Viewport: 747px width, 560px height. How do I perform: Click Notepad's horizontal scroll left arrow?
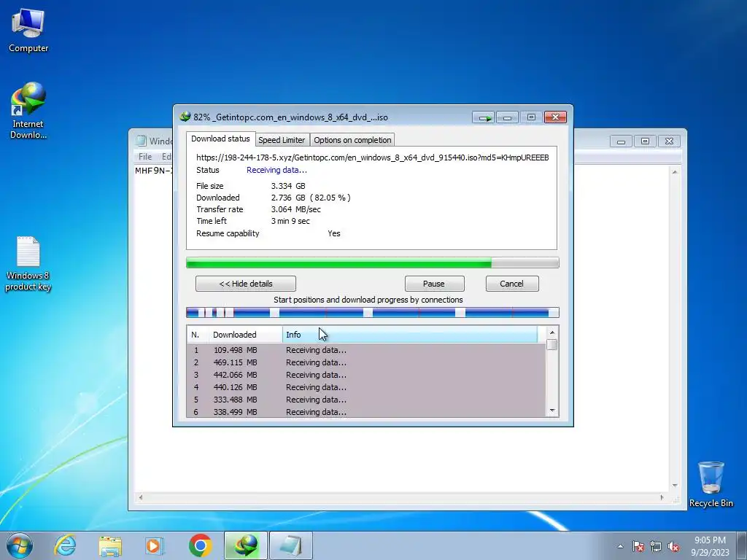click(x=141, y=497)
